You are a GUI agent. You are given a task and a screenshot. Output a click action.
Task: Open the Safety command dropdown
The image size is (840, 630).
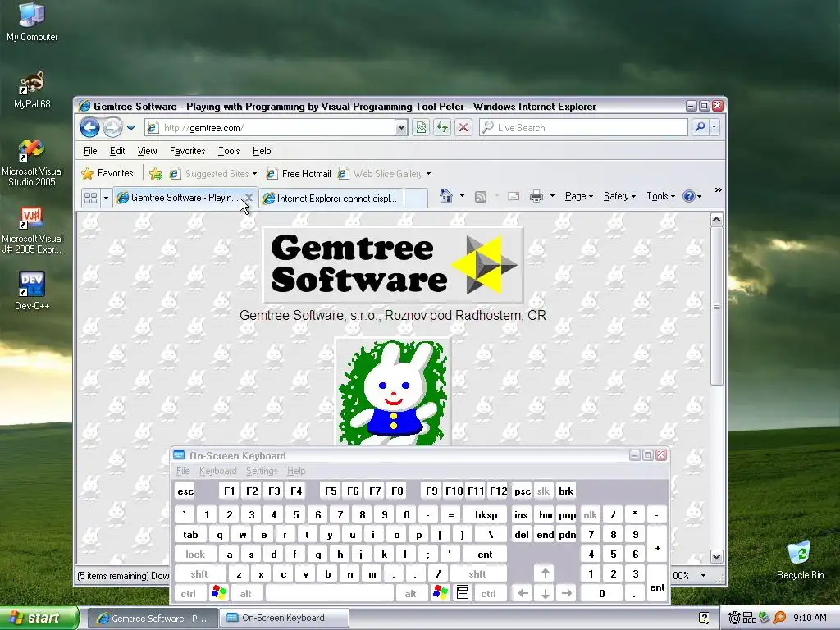point(619,196)
